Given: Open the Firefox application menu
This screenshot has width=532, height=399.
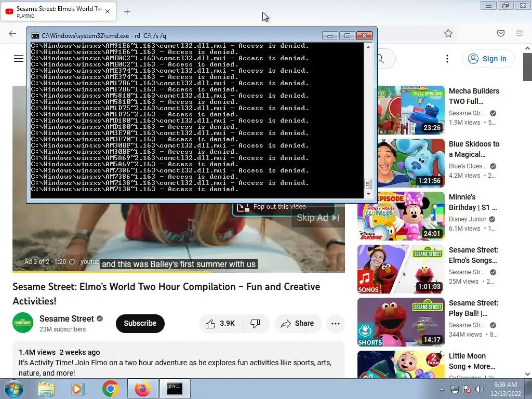Looking at the screenshot, I should coord(520,33).
